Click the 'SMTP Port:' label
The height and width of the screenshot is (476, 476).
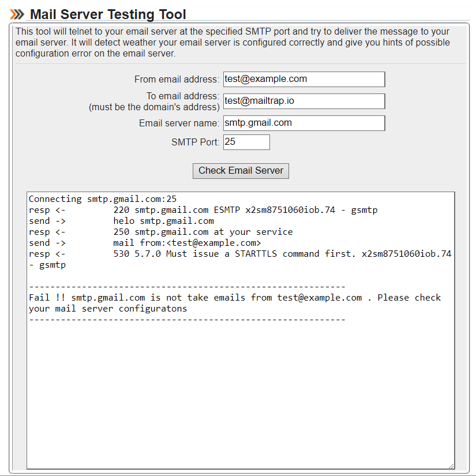coord(195,142)
